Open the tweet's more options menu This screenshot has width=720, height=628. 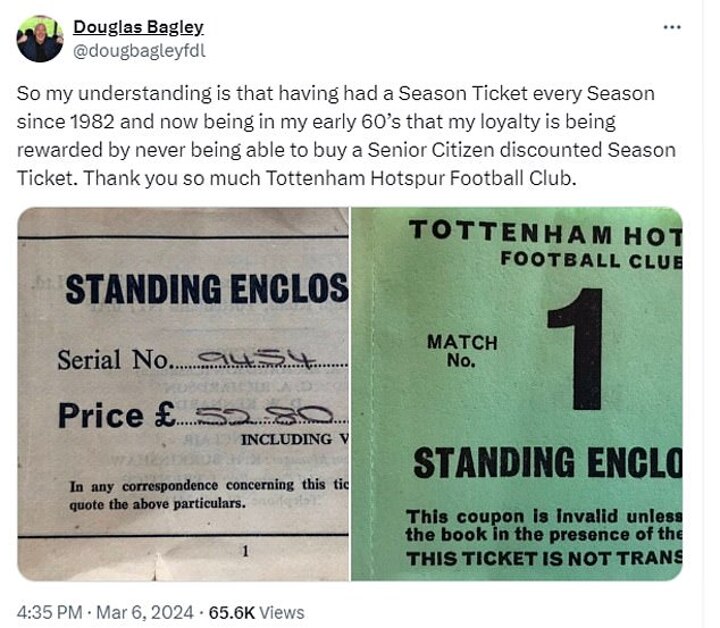click(x=671, y=27)
